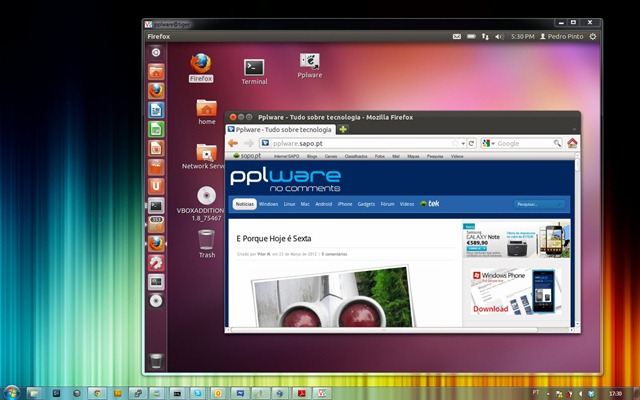Image resolution: width=640 pixels, height=400 pixels.
Task: Open the network indicator in top panel
Action: 485,37
